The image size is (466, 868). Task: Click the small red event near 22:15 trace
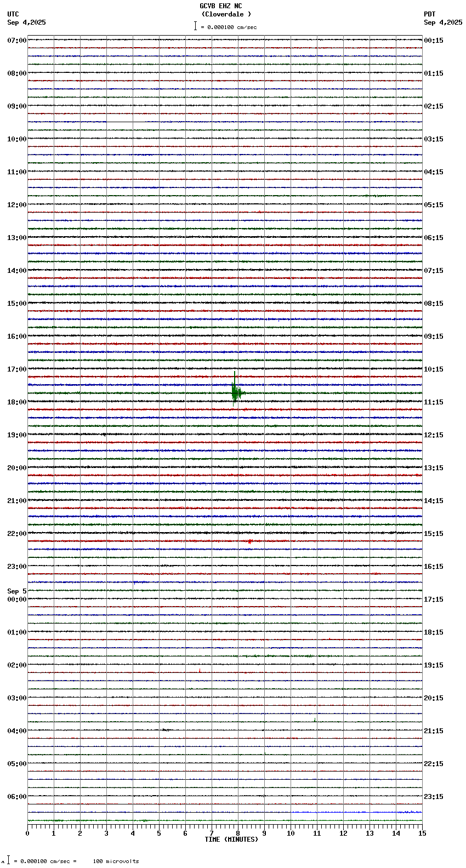point(250,541)
